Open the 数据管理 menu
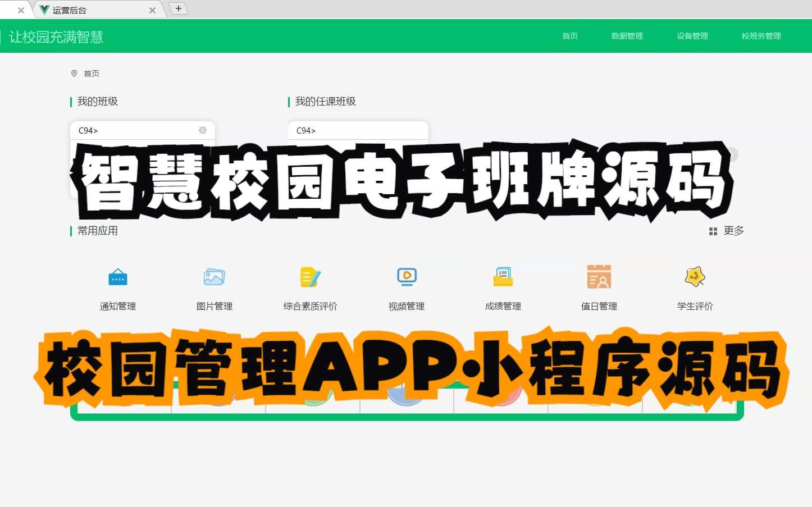 (x=626, y=36)
